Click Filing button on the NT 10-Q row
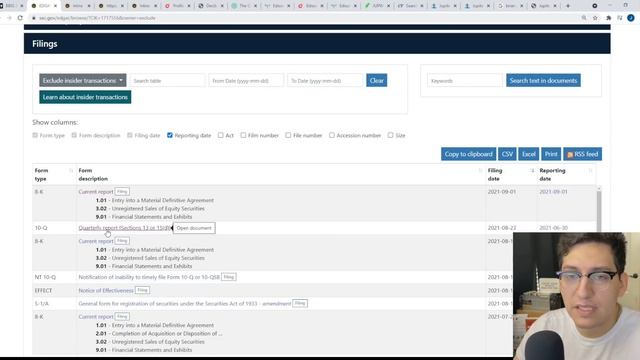The width and height of the screenshot is (640, 360). click(x=229, y=277)
